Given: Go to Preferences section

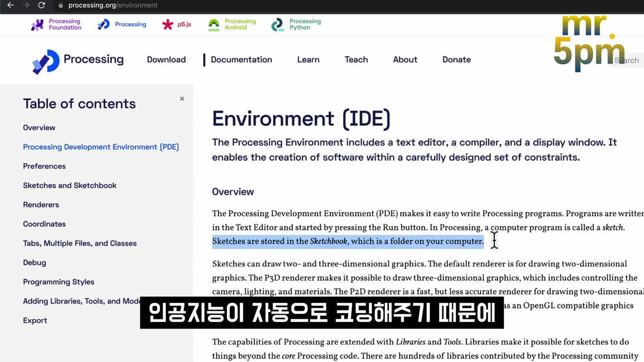Looking at the screenshot, I should (x=44, y=166).
